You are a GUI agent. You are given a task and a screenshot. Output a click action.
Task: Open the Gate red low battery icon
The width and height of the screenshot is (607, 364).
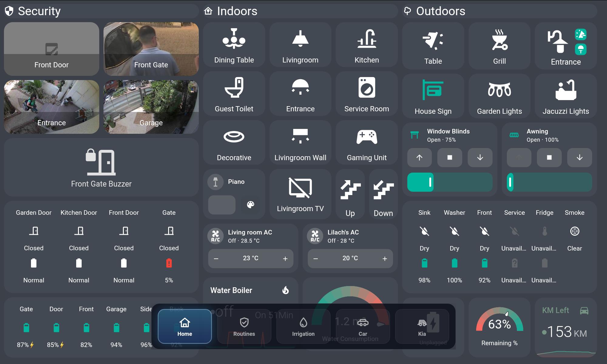tap(169, 263)
